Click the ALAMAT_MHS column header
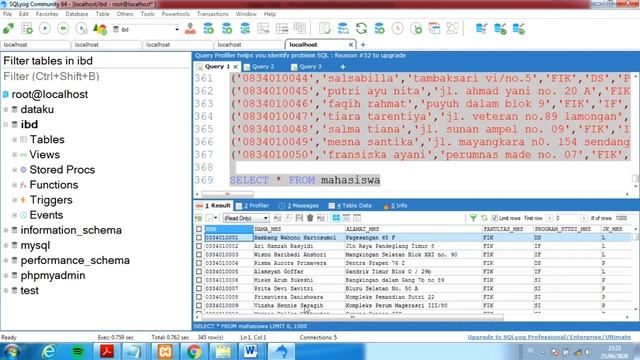Viewport: 640px width, 360px height. pyautogui.click(x=413, y=229)
